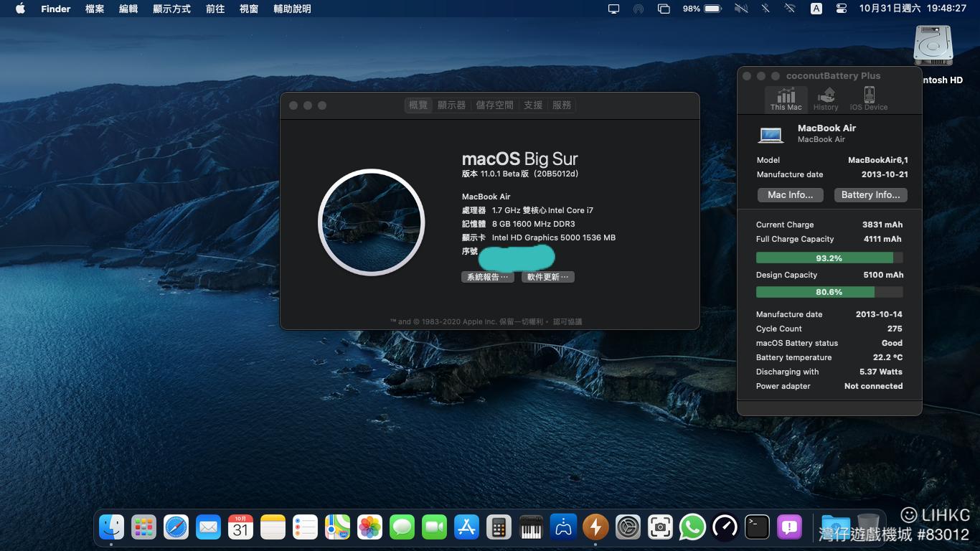
Task: Open the piano keyboard app in Dock
Action: (x=531, y=528)
